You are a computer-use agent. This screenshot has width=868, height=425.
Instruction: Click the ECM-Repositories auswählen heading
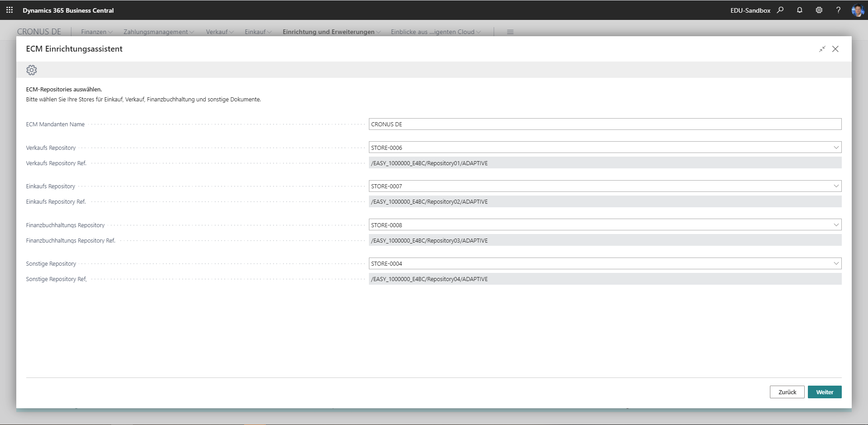[x=64, y=90]
